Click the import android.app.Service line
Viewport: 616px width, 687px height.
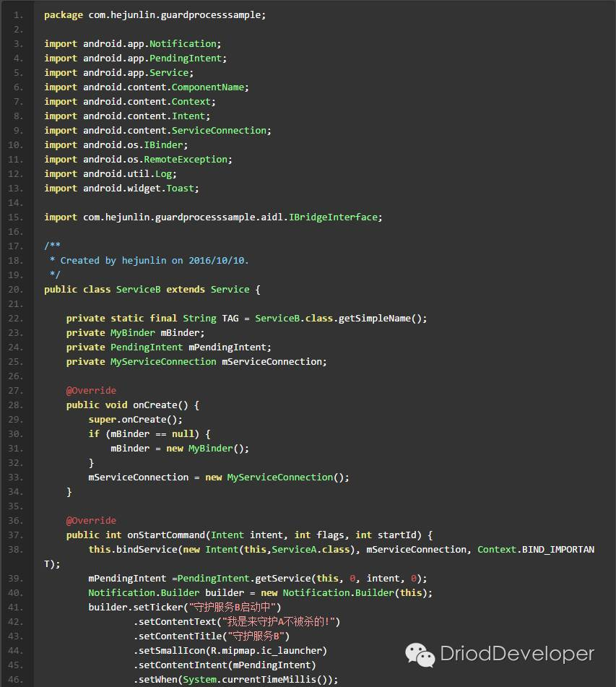(118, 73)
